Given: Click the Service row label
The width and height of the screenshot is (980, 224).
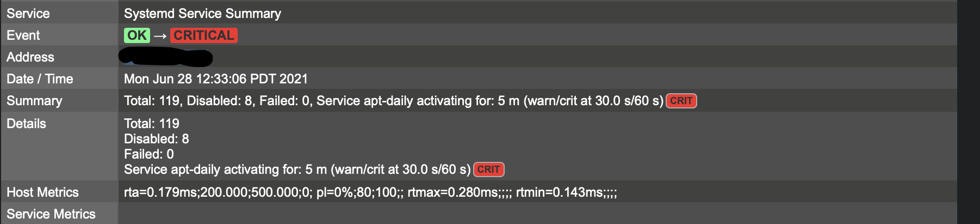Looking at the screenshot, I should (28, 14).
